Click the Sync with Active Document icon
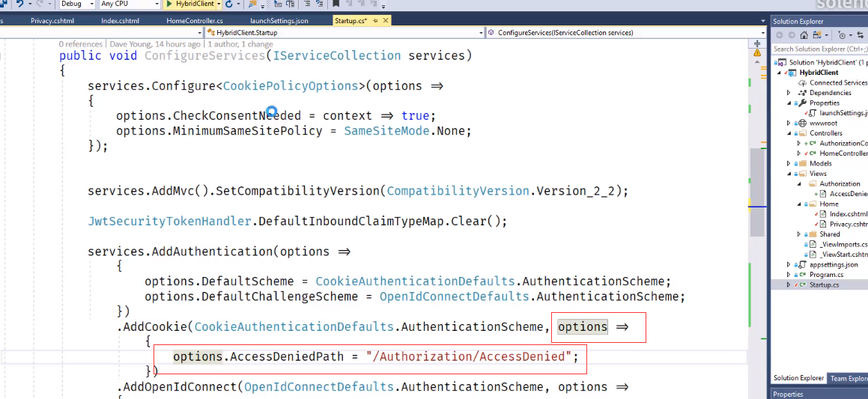This screenshot has height=399, width=868. (859, 35)
